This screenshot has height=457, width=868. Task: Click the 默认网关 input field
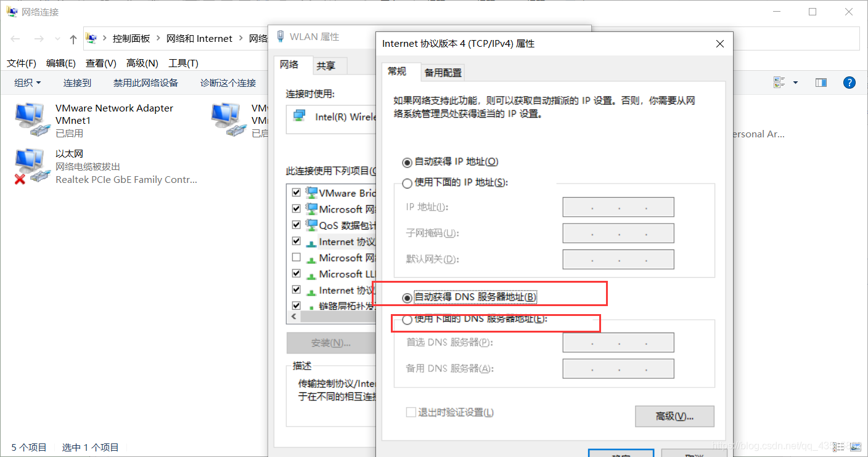[x=618, y=259]
